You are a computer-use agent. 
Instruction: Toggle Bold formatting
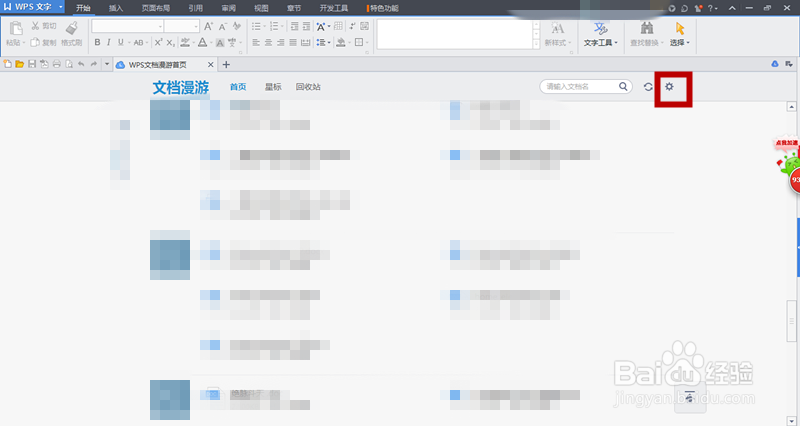97,42
